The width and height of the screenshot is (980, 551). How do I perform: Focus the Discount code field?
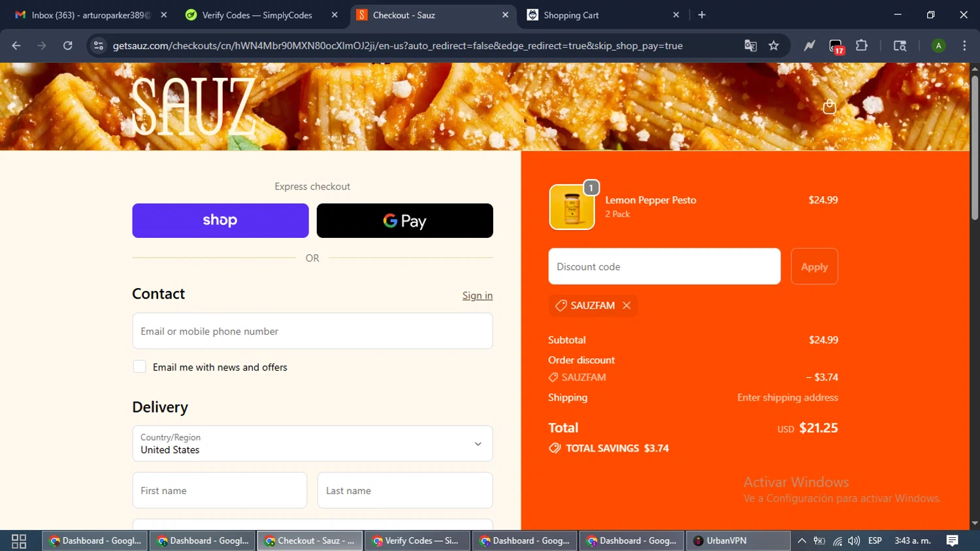[x=664, y=266]
